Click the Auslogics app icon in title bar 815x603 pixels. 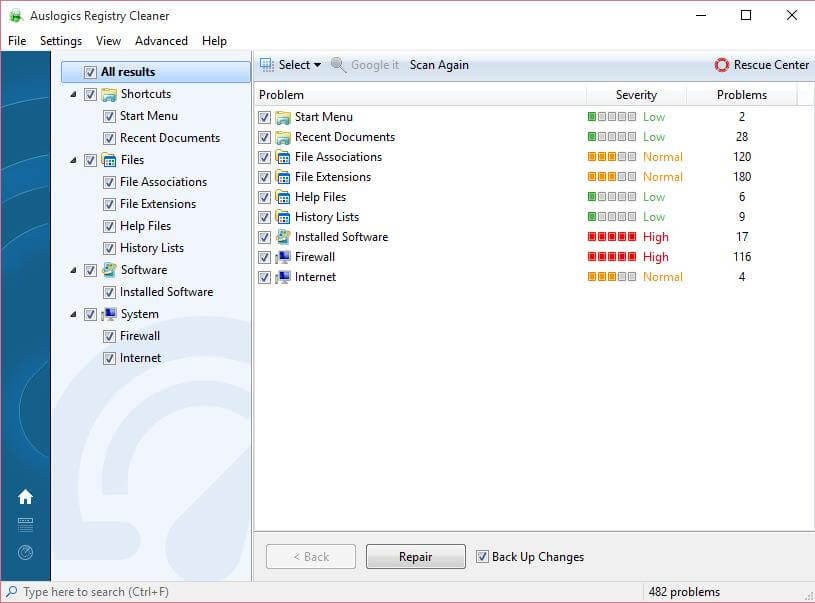[x=16, y=16]
